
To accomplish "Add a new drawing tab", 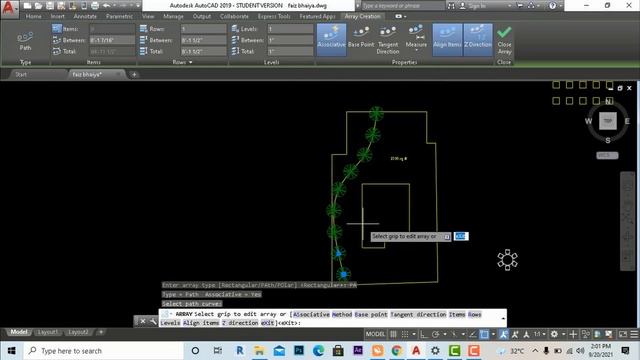I will [x=134, y=74].
